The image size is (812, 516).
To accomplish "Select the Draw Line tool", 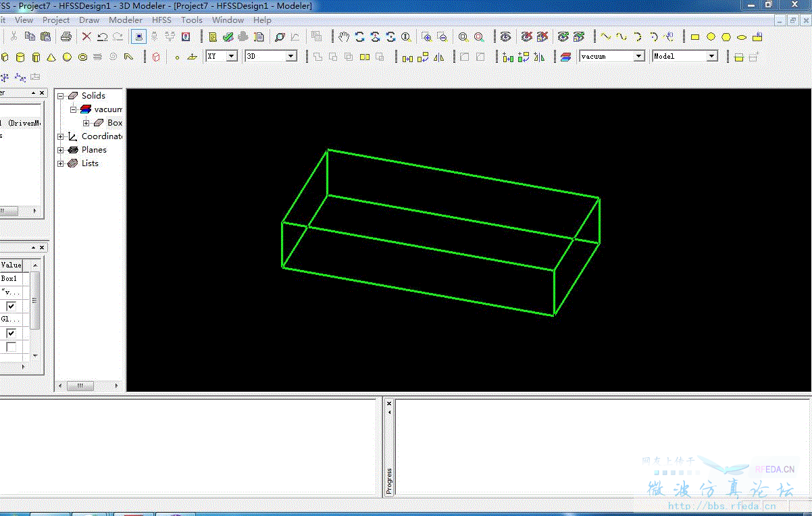I will point(605,36).
